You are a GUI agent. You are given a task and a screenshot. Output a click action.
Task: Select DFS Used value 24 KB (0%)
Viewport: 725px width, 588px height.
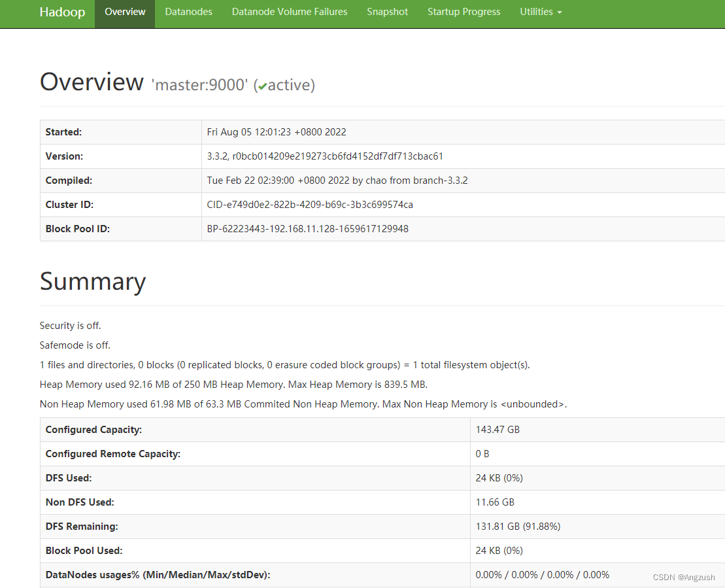[499, 478]
